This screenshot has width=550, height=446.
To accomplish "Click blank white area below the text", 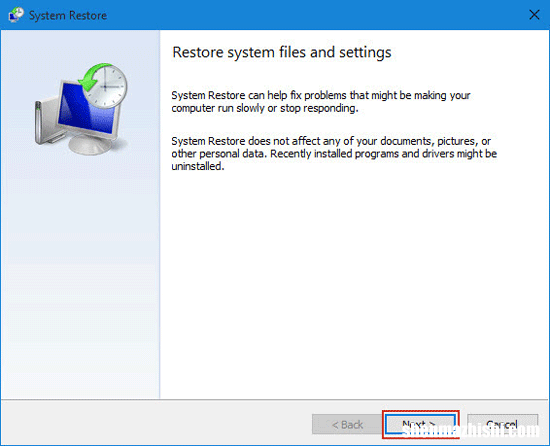I will (x=351, y=281).
